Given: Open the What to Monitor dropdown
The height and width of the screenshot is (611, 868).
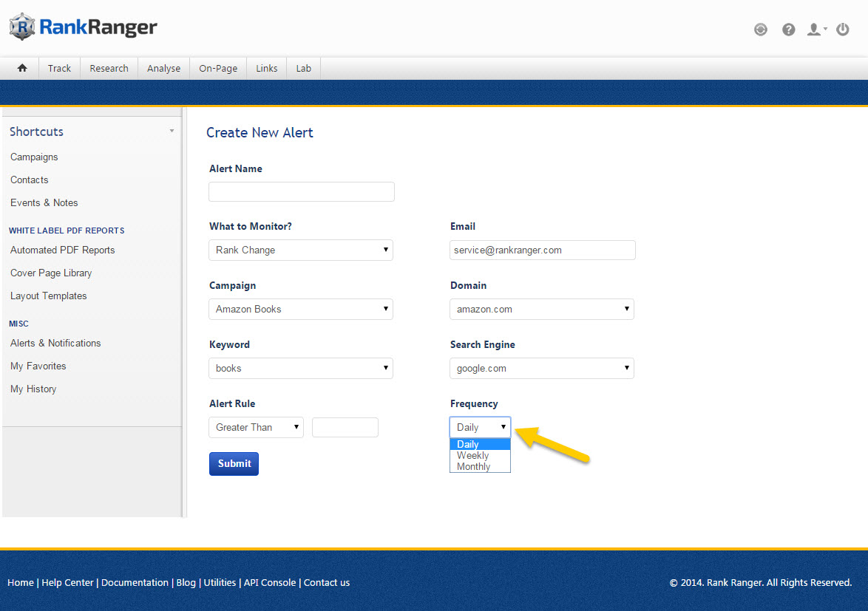Looking at the screenshot, I should tap(300, 250).
